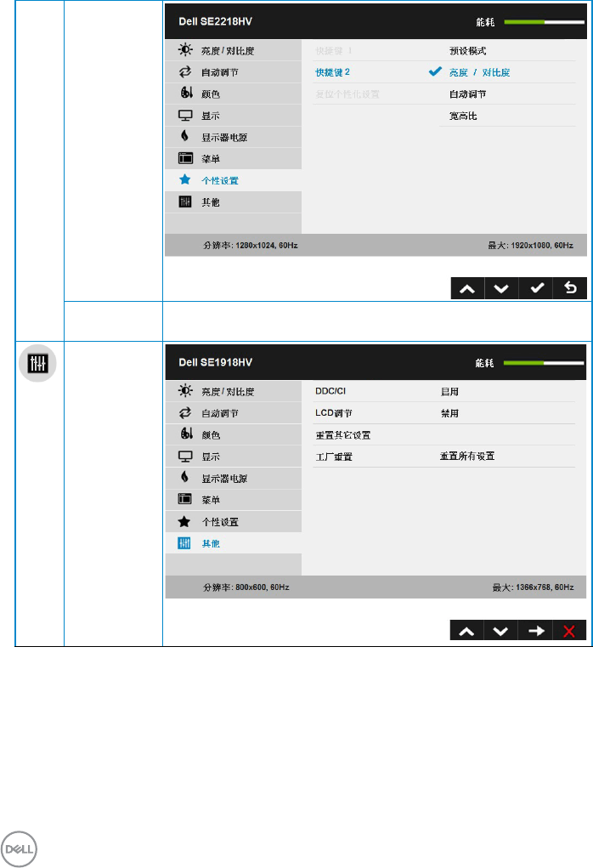Click the blue checkmark beside 亮度 / 对比度 option
Screen dimensions: 593x868
435,71
